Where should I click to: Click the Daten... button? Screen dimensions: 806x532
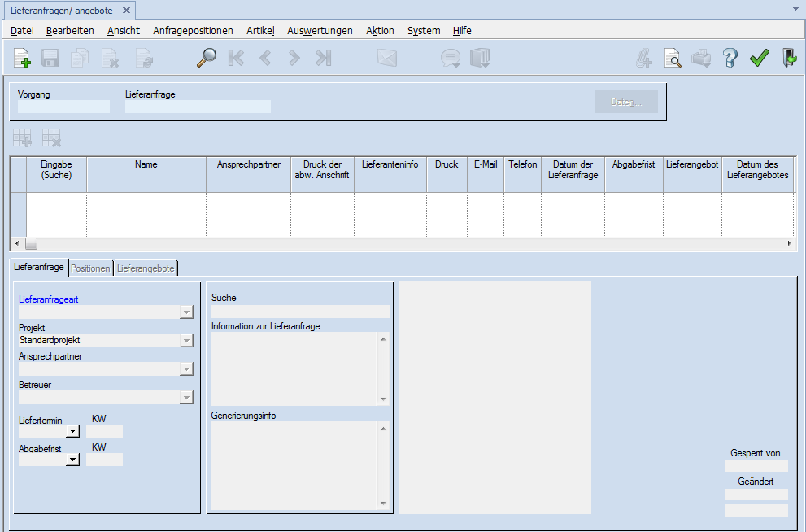[625, 102]
